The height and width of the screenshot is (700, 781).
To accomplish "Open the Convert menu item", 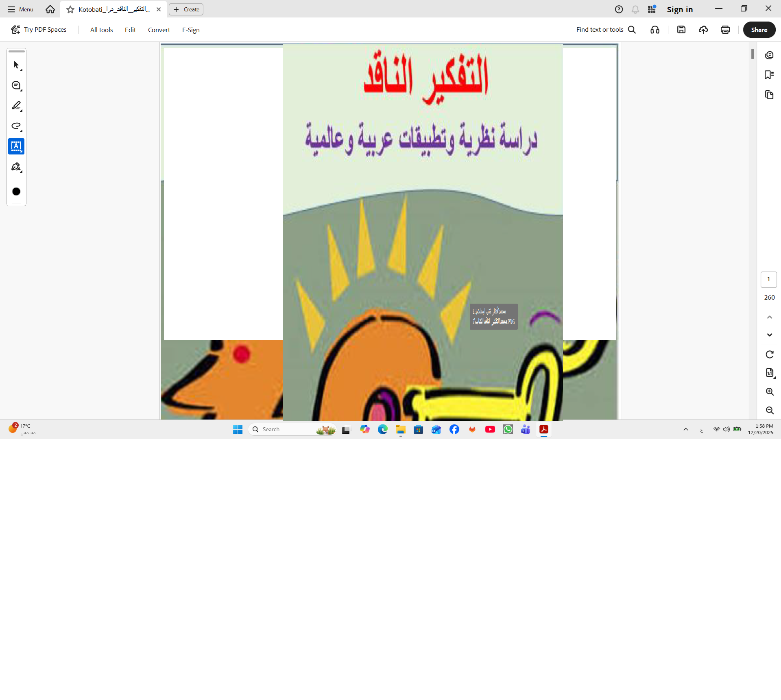I will [x=159, y=30].
